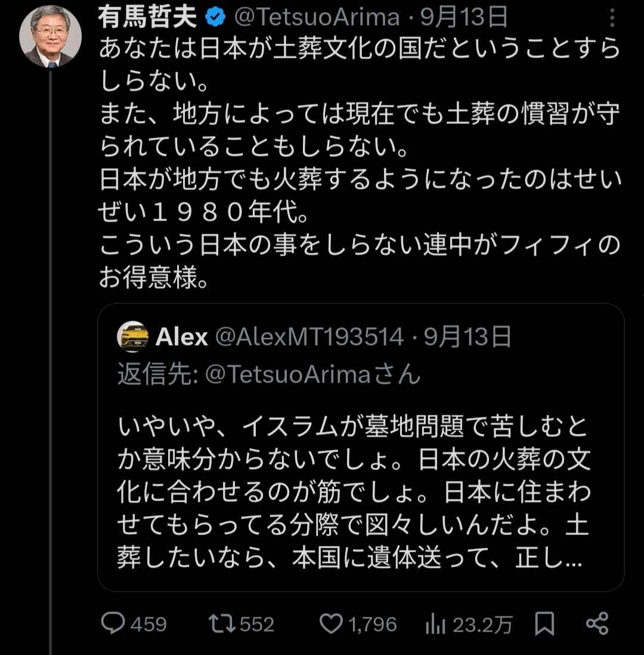Image resolution: width=644 pixels, height=655 pixels.
Task: Open the reply icon with 459 replies
Action: [112, 623]
